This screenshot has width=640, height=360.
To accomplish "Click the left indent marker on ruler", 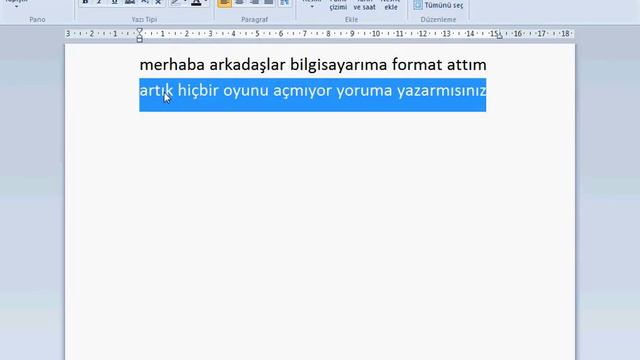I will [140, 40].
